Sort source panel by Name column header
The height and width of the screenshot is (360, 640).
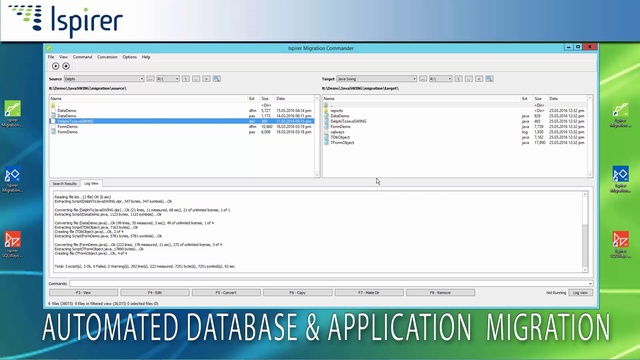click(149, 99)
